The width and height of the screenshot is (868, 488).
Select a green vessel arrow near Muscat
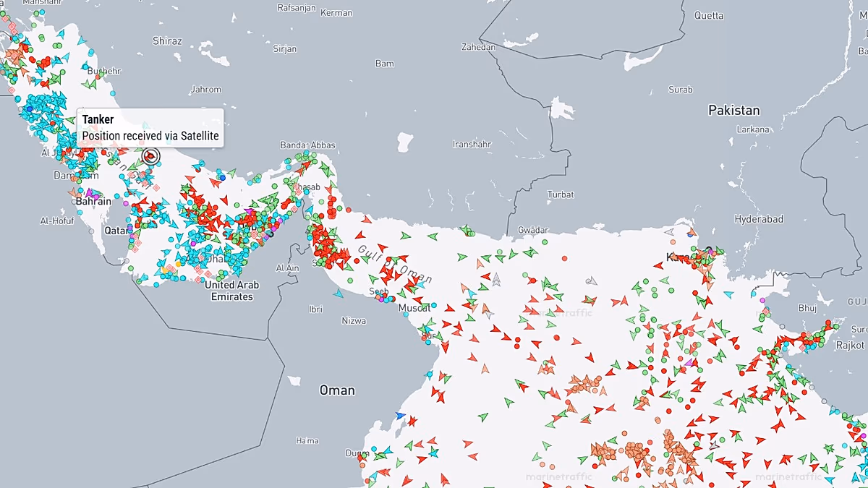(425, 304)
